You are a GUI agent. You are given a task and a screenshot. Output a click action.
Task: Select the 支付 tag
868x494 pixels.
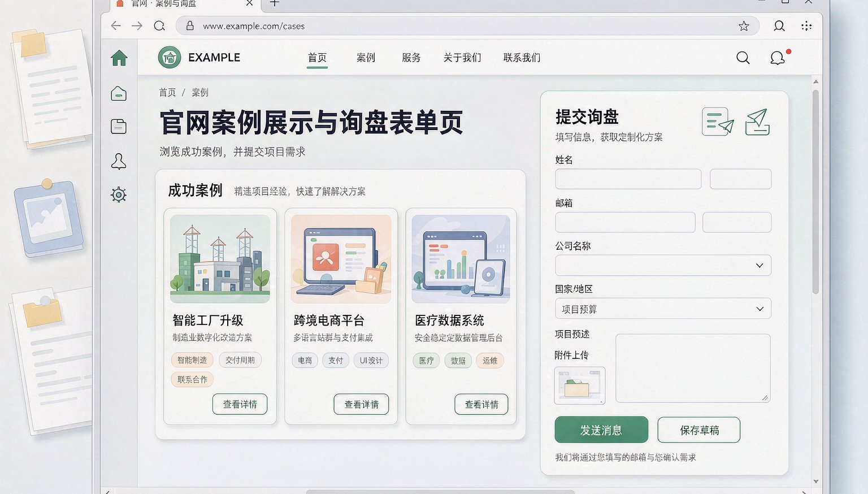click(x=336, y=360)
